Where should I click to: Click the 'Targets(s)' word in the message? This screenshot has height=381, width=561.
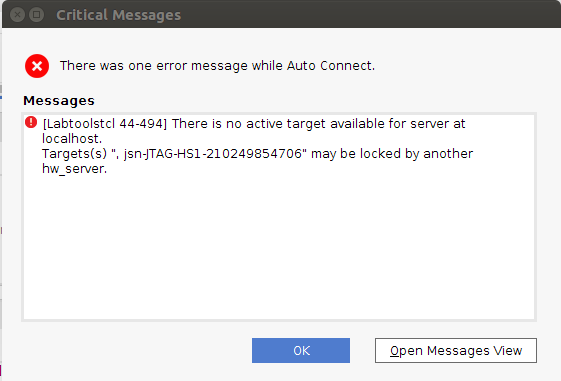(74, 153)
